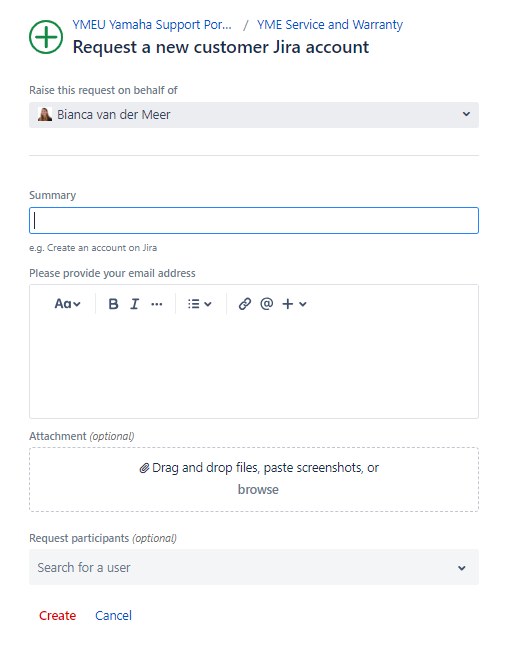Toggle italic formatting in email editor
This screenshot has width=514, height=646.
[134, 304]
